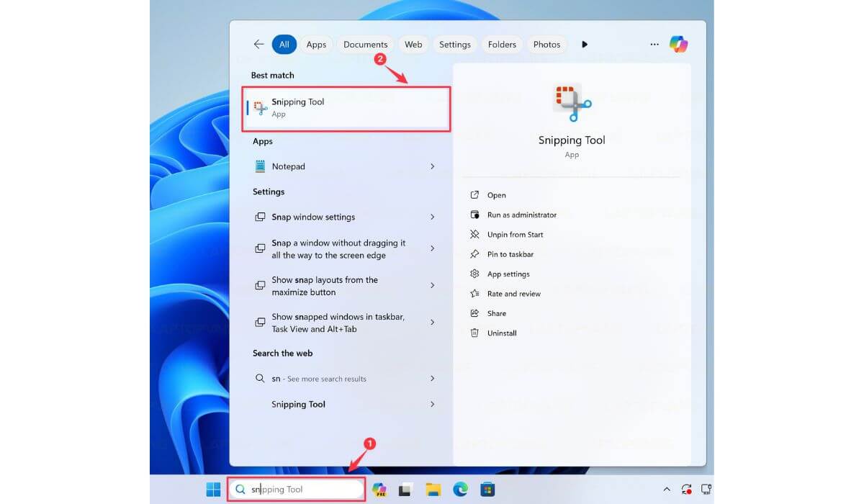Expand chevron for sn web search
Image resolution: width=864 pixels, height=504 pixels.
[432, 378]
